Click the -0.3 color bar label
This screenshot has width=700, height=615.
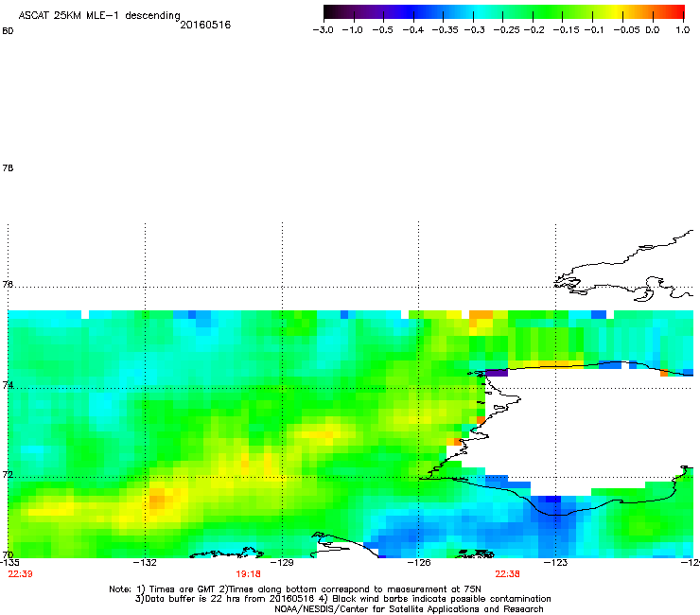474,30
